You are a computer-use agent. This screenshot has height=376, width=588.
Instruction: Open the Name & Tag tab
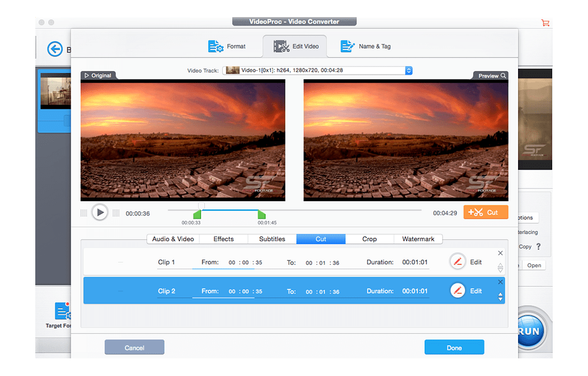(365, 46)
